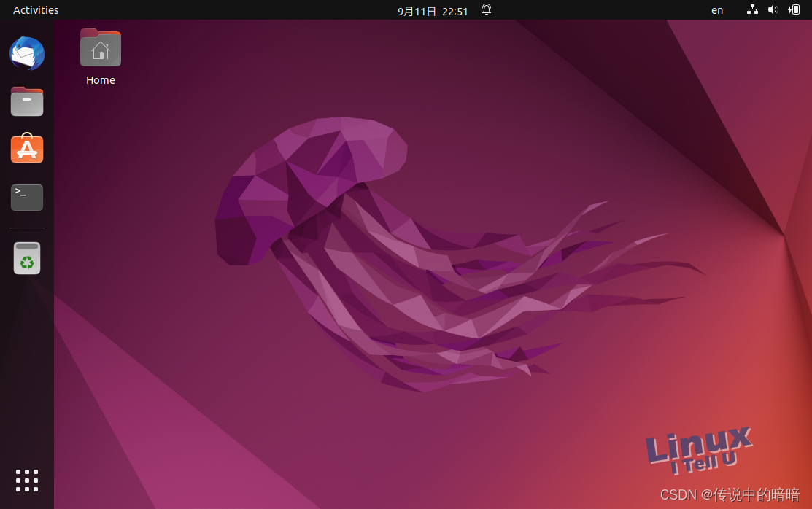The height and width of the screenshot is (509, 812).
Task: Open calendar via date 9月11日
Action: click(x=417, y=11)
